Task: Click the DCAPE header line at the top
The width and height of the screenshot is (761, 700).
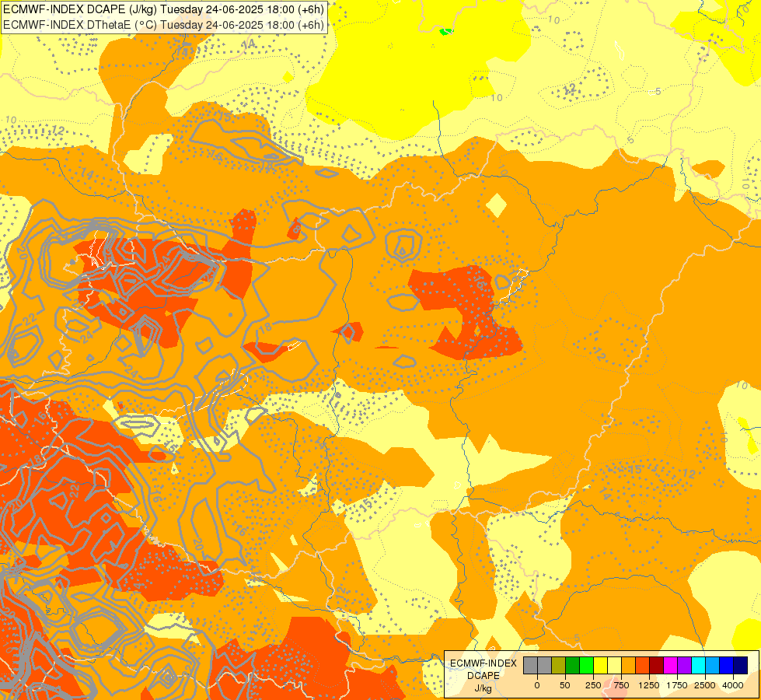Action: tap(163, 9)
